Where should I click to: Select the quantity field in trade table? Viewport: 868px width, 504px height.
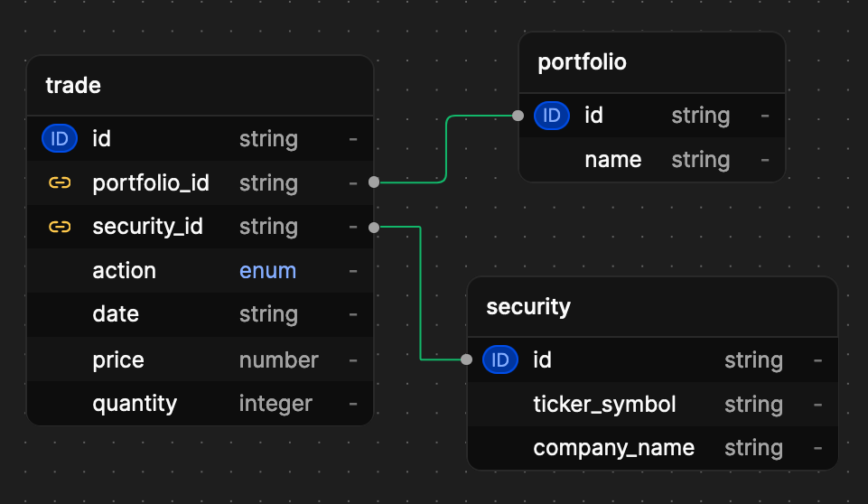point(135,404)
